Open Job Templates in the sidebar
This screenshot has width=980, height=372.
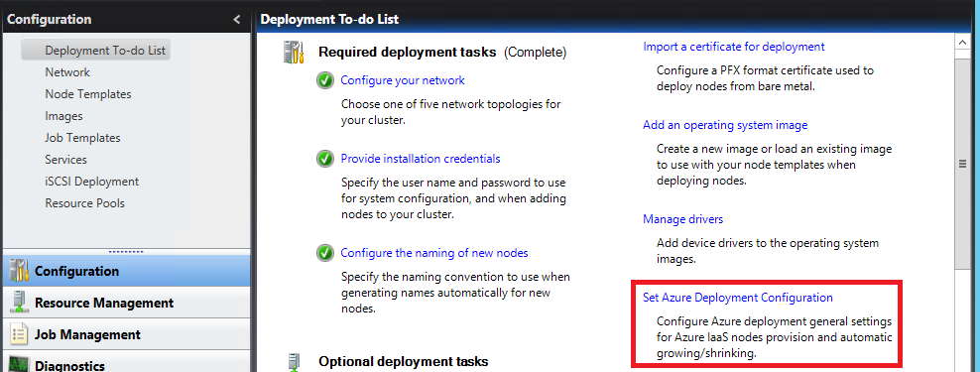(x=82, y=138)
